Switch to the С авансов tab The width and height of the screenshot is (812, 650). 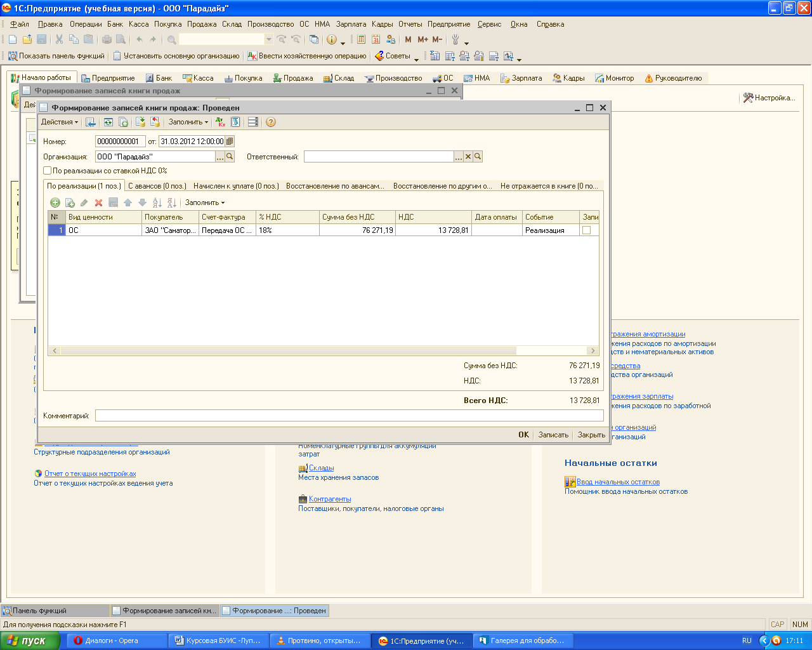coord(157,186)
